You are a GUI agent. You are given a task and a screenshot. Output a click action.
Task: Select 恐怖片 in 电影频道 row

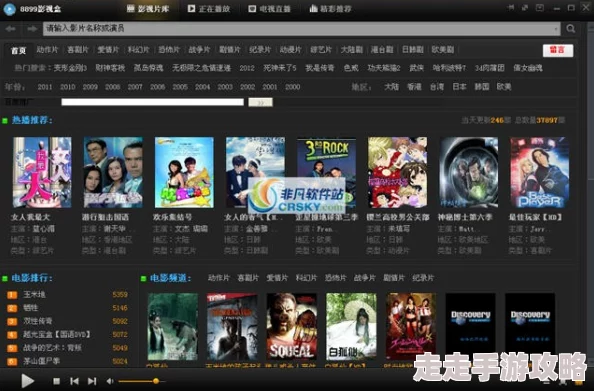(335, 278)
